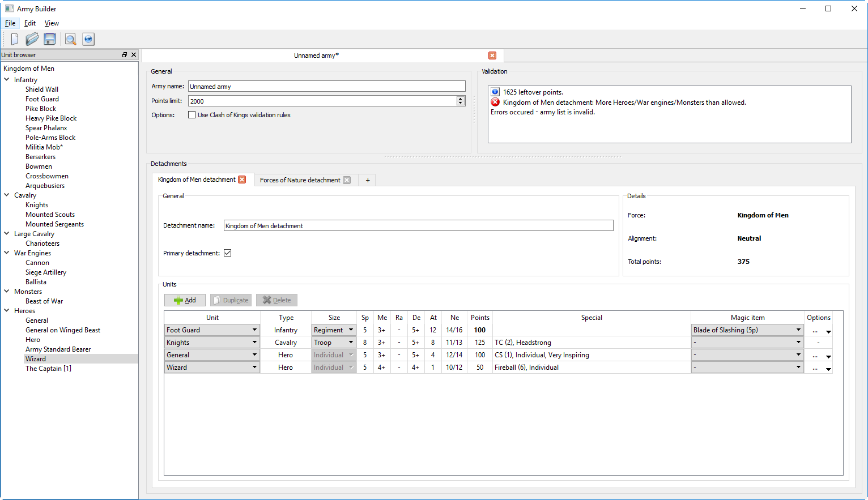
Task: Close the Unit browser panel
Action: [x=134, y=55]
